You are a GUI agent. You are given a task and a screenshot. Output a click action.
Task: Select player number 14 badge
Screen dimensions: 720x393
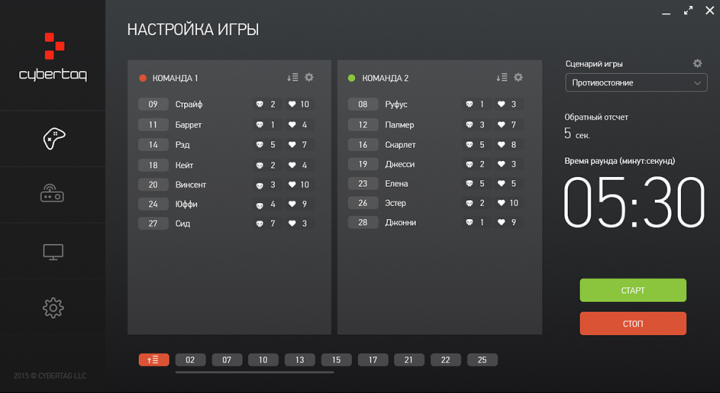[x=153, y=145]
